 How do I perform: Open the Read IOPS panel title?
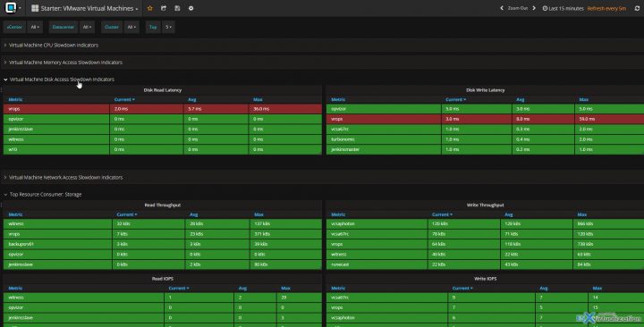pyautogui.click(x=163, y=279)
